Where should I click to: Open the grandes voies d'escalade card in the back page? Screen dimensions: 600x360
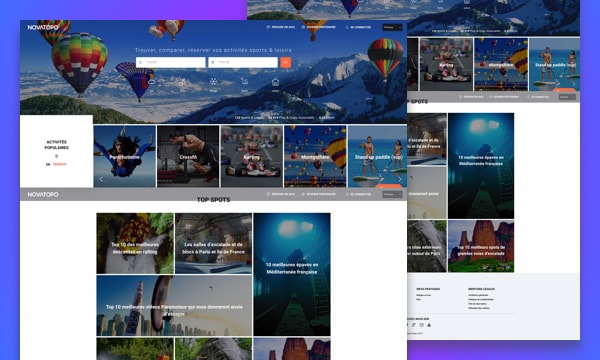481,246
